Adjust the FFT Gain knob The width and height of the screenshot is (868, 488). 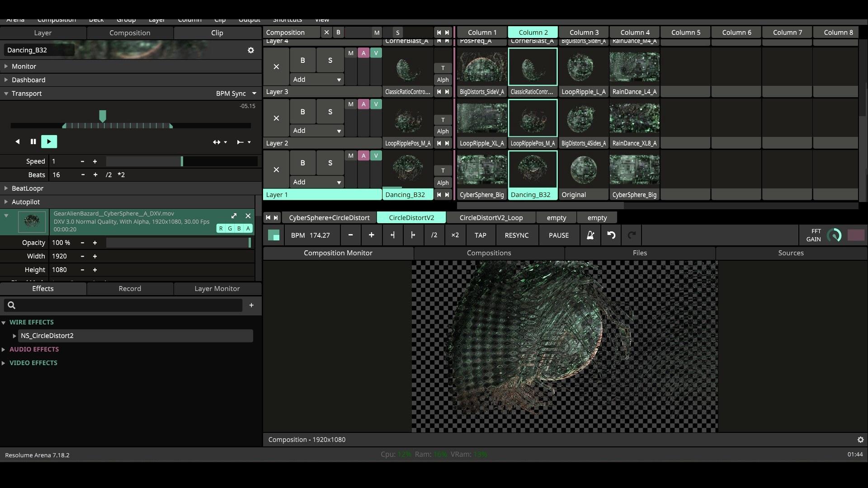point(834,235)
